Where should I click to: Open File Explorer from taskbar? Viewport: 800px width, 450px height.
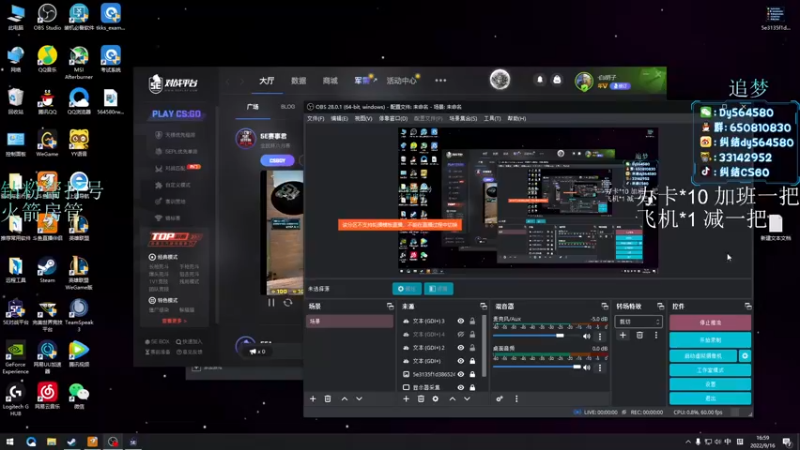(x=52, y=442)
